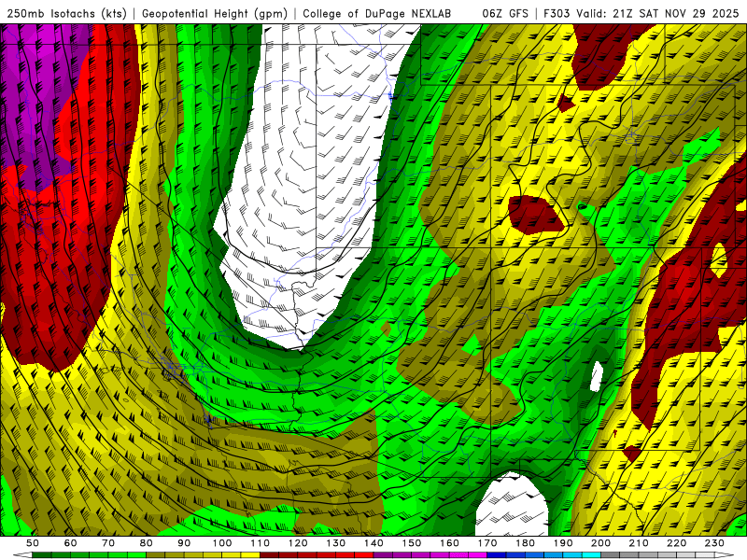Image resolution: width=747 pixels, height=560 pixels.
Task: Click the cyan segment of the color bar
Action: [x=591, y=555]
